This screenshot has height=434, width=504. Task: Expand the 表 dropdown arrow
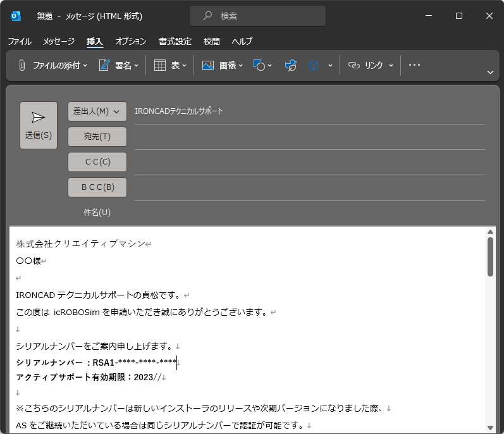(185, 66)
